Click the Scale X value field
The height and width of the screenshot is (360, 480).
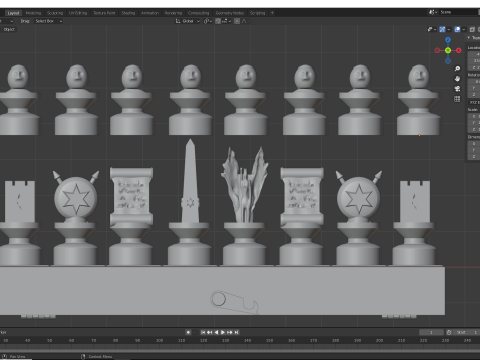474,116
